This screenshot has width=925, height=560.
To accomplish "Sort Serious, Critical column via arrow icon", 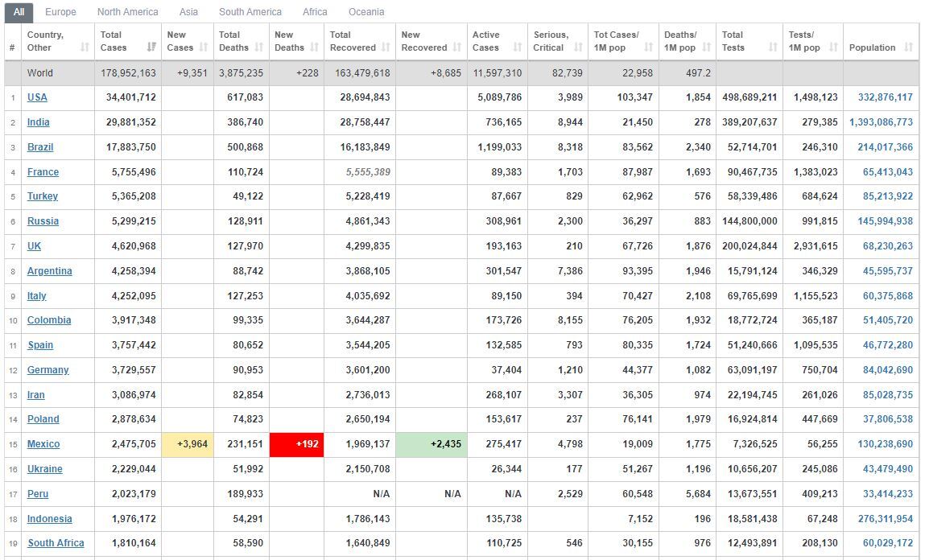I will click(579, 47).
